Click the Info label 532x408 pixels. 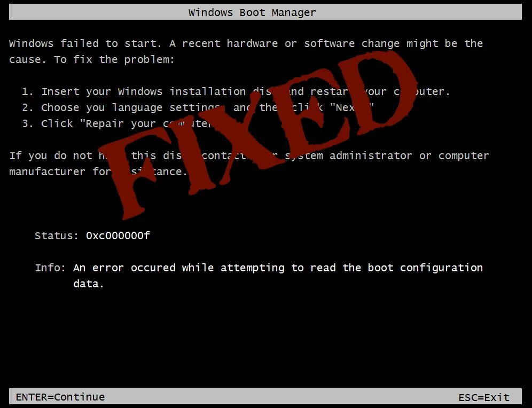50,268
